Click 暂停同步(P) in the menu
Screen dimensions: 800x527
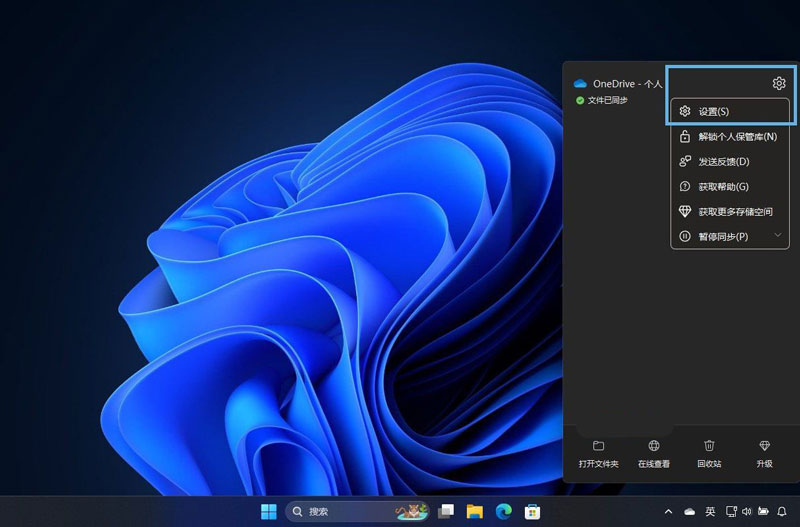[x=722, y=236]
